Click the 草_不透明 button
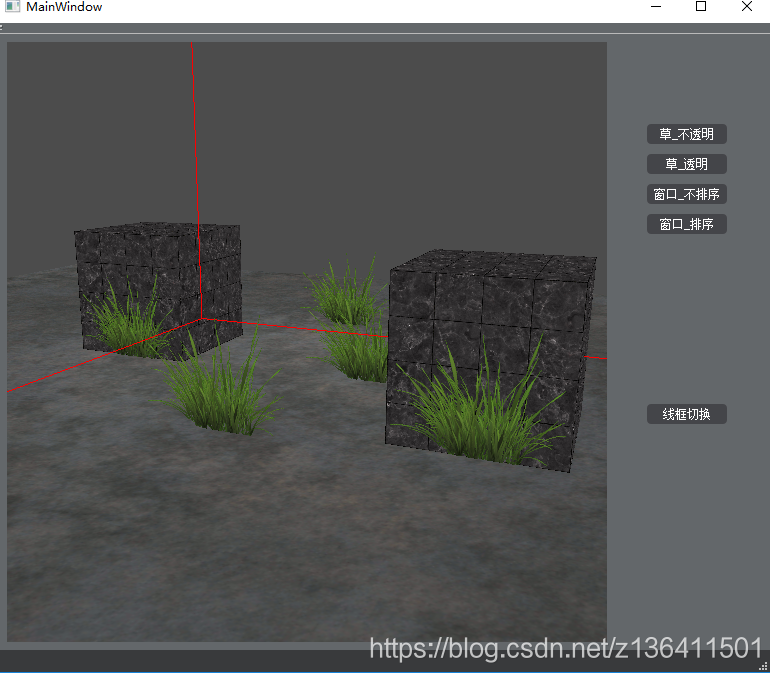Screen dimensions: 770x673 (687, 134)
